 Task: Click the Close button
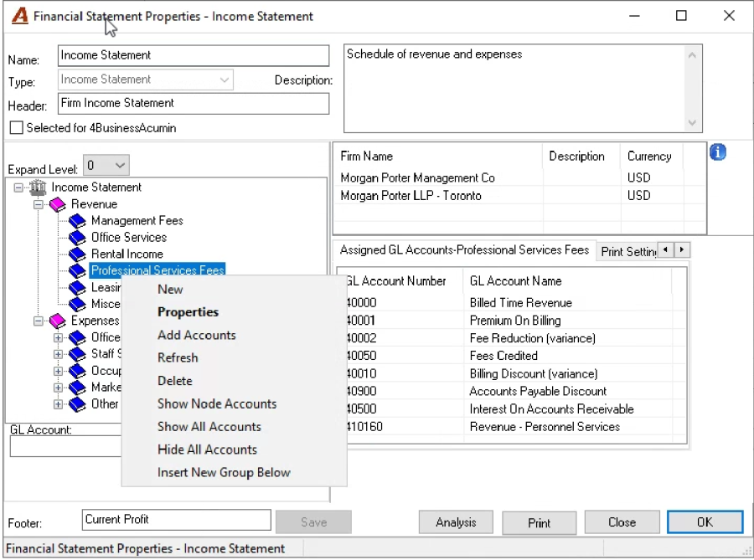[622, 522]
